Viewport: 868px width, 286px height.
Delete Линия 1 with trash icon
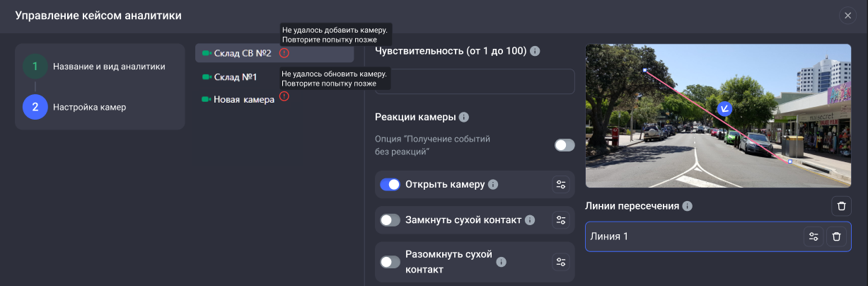(x=836, y=236)
